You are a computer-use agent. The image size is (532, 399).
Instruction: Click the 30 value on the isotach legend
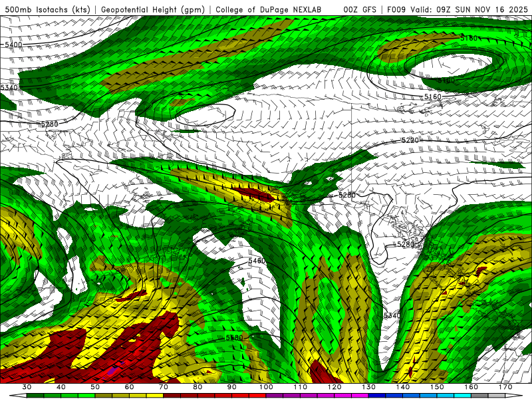click(x=27, y=387)
